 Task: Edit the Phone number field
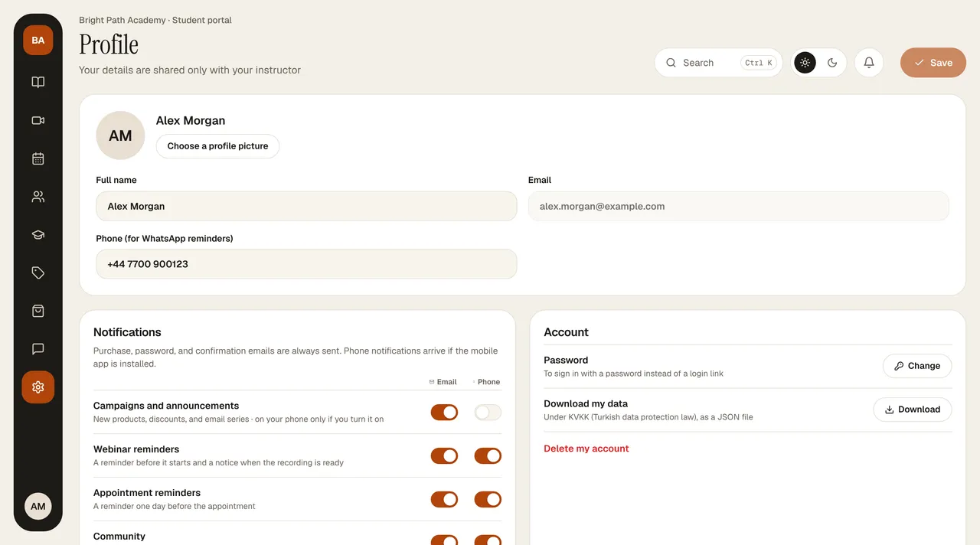(x=306, y=264)
